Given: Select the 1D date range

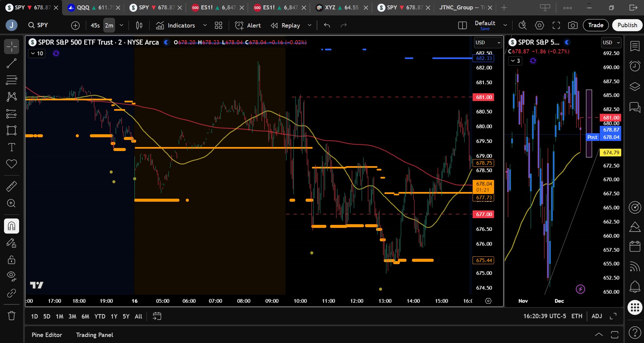Looking at the screenshot, I should (x=35, y=316).
